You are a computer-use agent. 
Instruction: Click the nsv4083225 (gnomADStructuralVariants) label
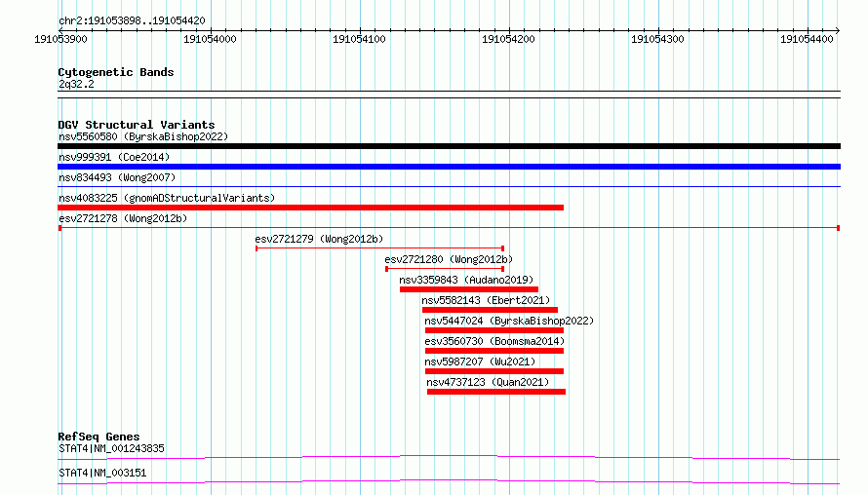[167, 198]
